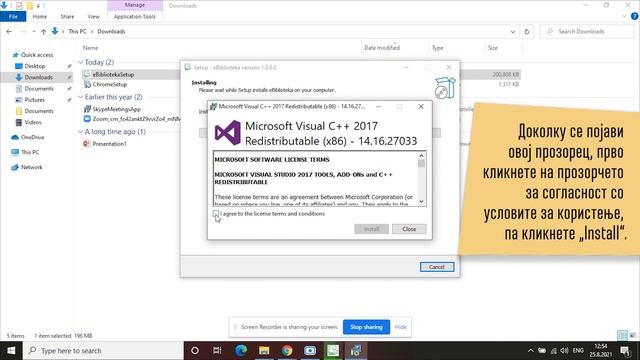Screen dimensions: 640x360
Task: Sort by the Name column header
Action: 91,48
